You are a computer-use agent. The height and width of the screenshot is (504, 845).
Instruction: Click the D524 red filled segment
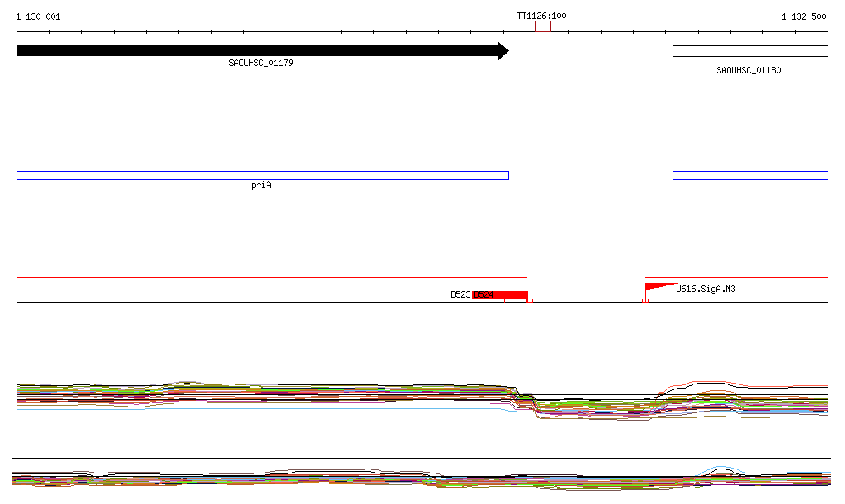click(x=499, y=294)
